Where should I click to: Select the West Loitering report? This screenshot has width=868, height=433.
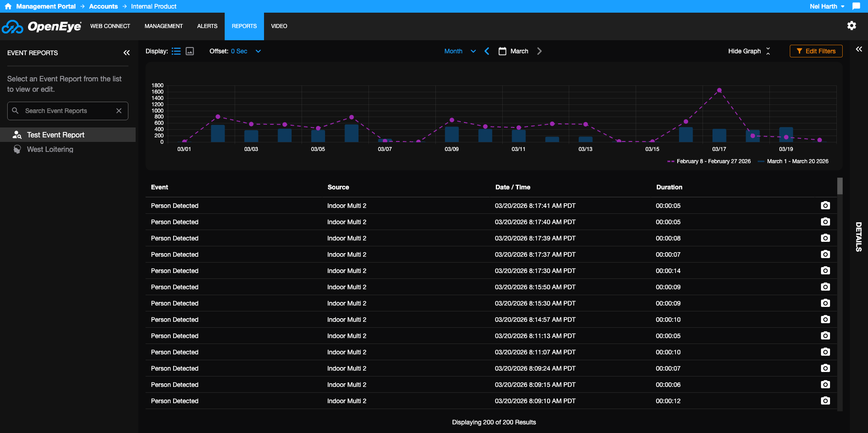(50, 149)
